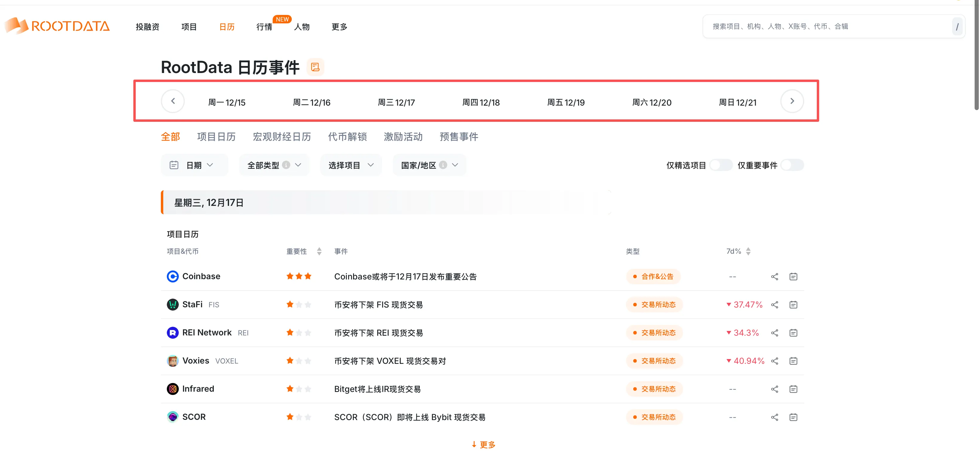980x456 pixels.
Task: Click the RootData logo
Action: (x=57, y=26)
